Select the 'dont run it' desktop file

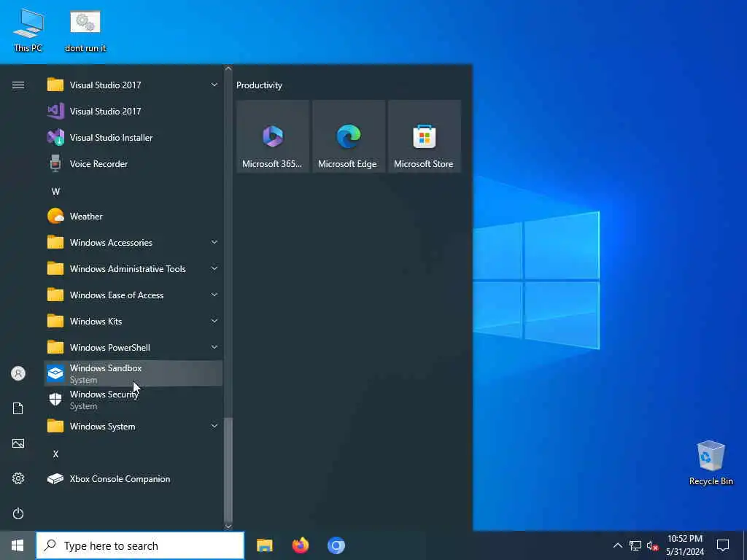pos(85,30)
